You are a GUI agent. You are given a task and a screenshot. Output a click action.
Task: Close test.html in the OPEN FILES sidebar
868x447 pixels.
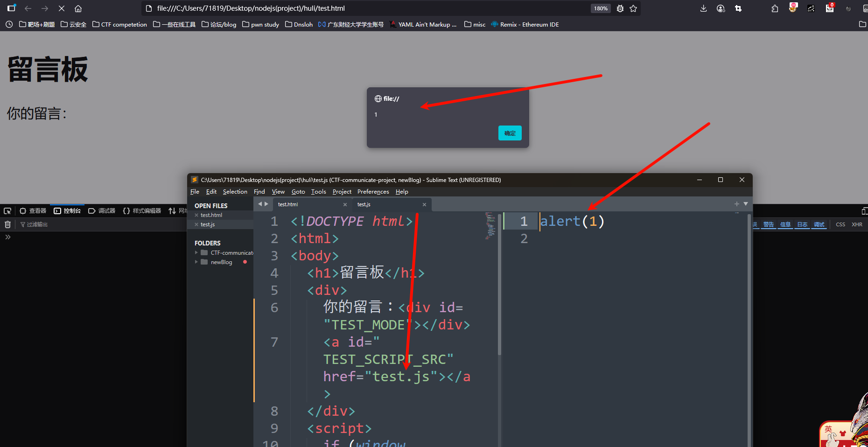pos(196,215)
